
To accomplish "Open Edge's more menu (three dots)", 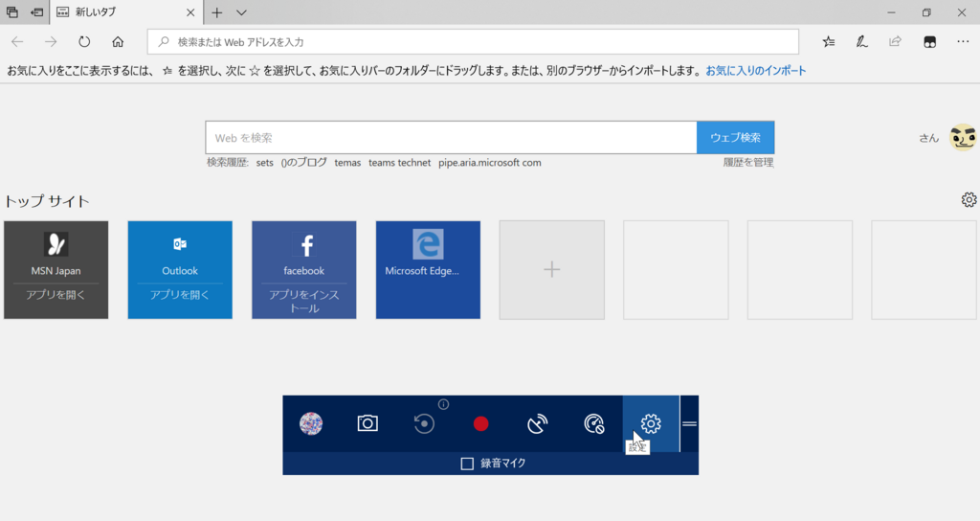I will [x=963, y=42].
